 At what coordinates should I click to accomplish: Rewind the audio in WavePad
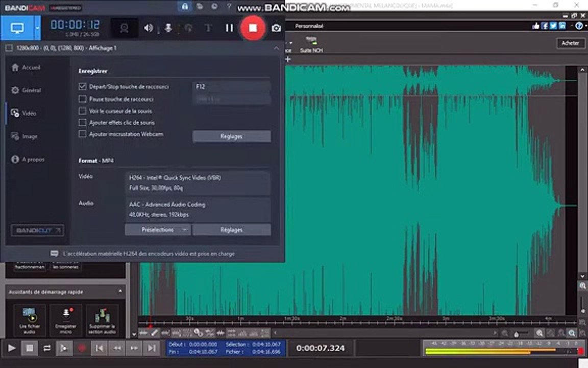point(116,348)
